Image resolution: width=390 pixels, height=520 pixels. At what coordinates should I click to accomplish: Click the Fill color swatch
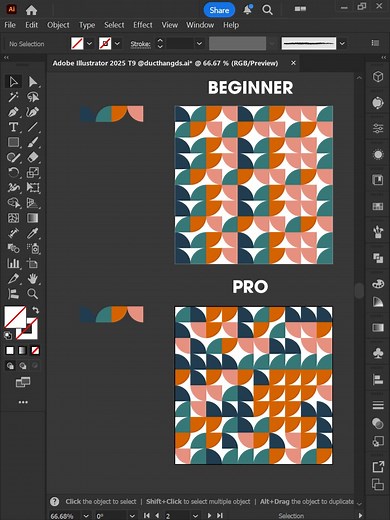pos(14,317)
